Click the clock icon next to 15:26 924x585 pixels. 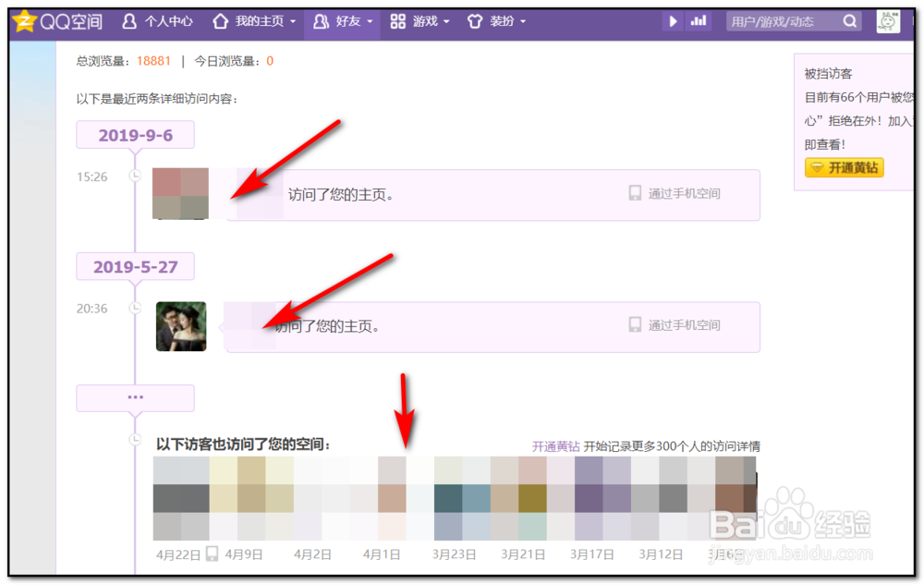click(136, 177)
